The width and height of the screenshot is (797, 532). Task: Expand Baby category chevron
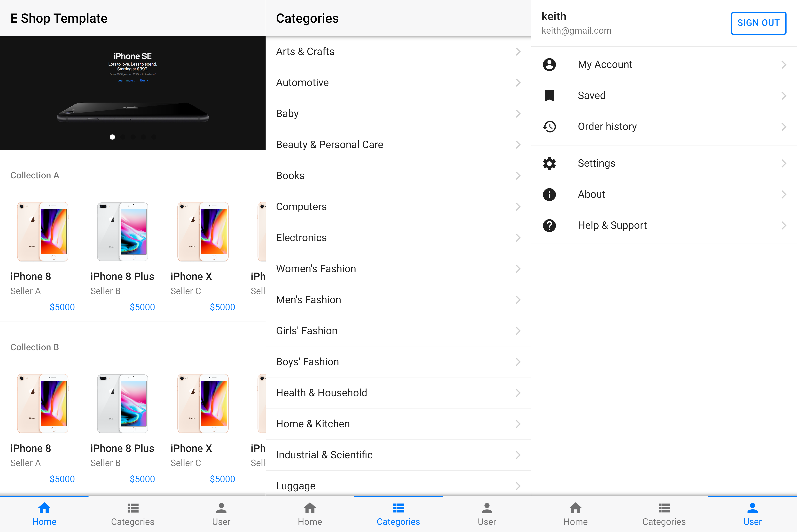(x=518, y=114)
